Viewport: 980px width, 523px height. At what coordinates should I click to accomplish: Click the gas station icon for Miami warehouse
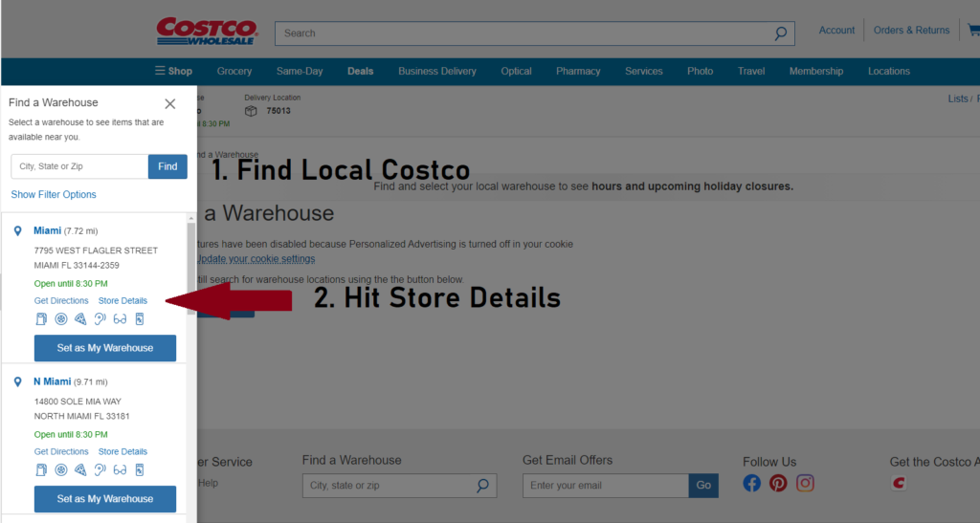click(x=41, y=319)
